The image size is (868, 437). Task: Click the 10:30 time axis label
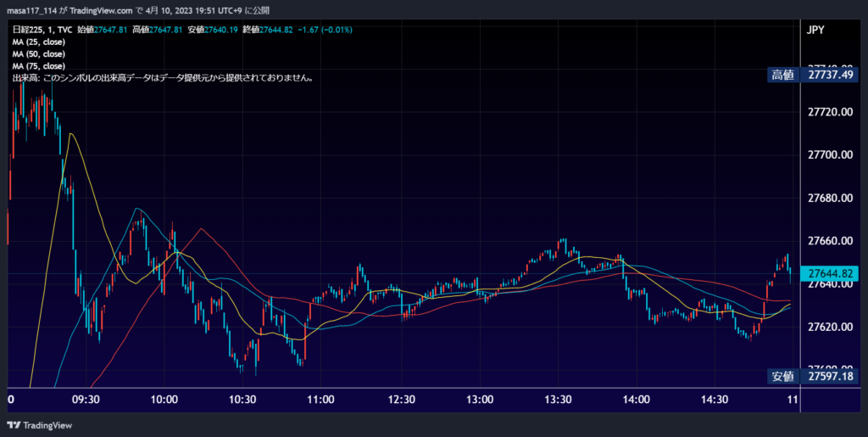point(242,400)
